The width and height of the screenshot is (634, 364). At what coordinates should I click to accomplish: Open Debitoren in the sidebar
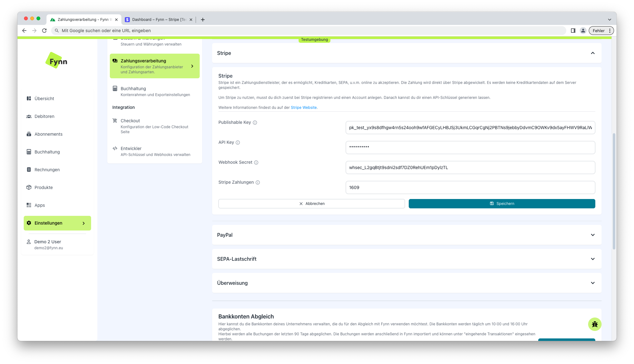click(57, 116)
